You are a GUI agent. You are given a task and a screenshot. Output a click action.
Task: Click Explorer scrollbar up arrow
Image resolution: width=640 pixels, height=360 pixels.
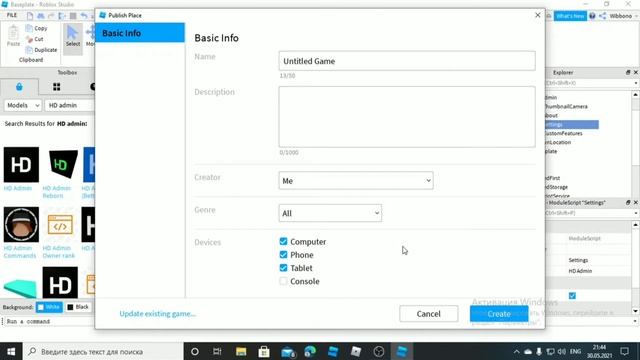click(x=636, y=95)
